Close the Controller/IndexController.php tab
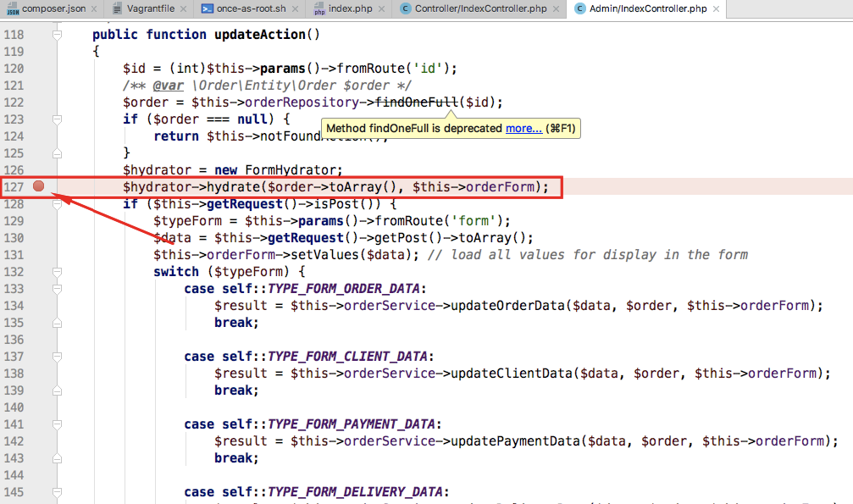The width and height of the screenshot is (853, 504). pyautogui.click(x=556, y=8)
